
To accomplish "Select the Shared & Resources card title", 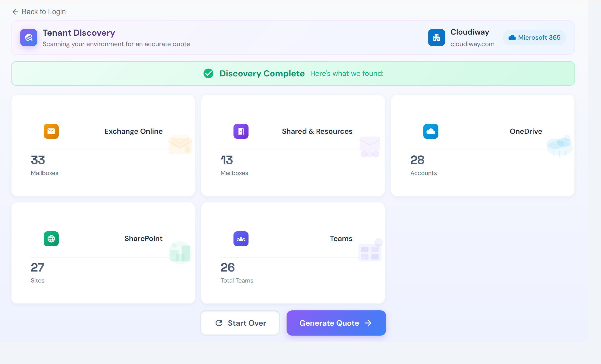I will coord(317,131).
